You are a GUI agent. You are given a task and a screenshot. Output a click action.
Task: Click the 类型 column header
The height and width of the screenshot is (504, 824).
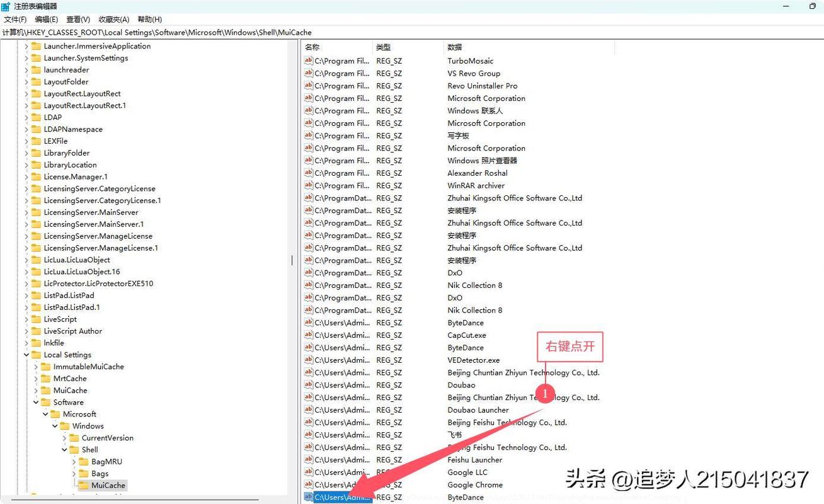pyautogui.click(x=408, y=47)
